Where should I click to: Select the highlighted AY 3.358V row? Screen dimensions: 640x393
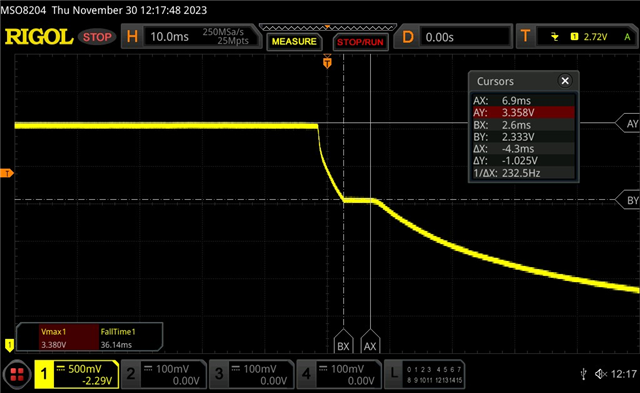pos(523,112)
